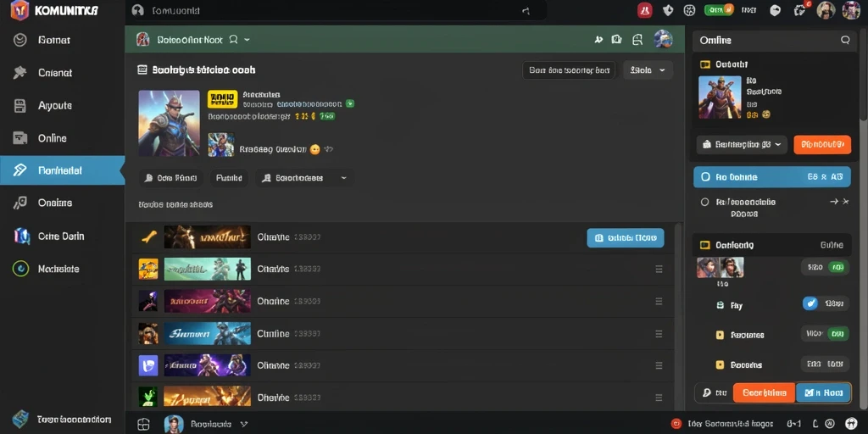Open the hamburger menu on the purple banner row
Screen dimensions: 868x434
click(x=659, y=365)
